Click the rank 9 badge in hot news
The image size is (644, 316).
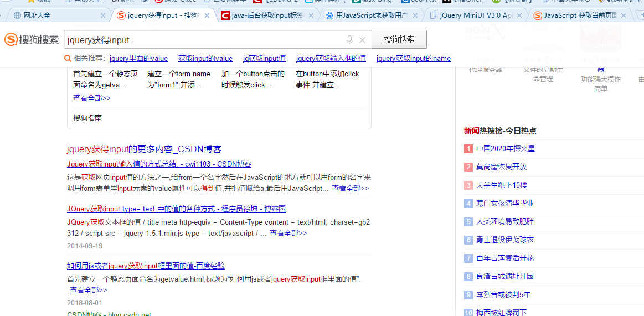click(468, 294)
